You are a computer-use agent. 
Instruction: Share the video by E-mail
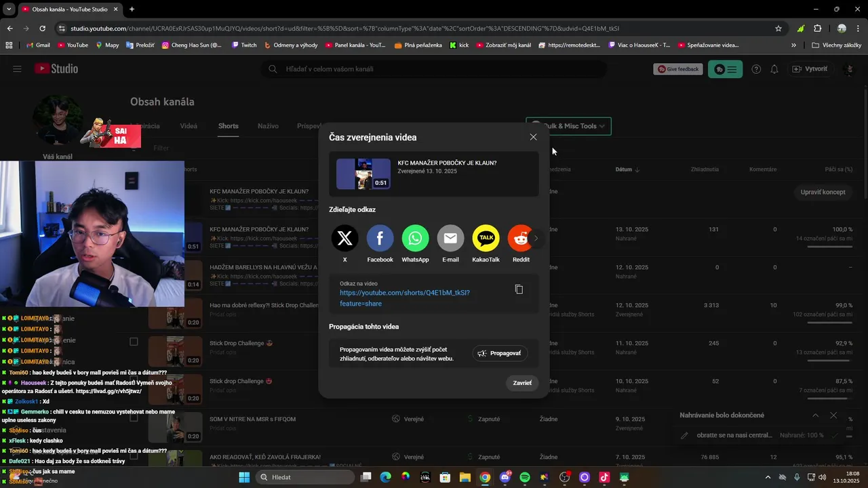[x=450, y=239]
